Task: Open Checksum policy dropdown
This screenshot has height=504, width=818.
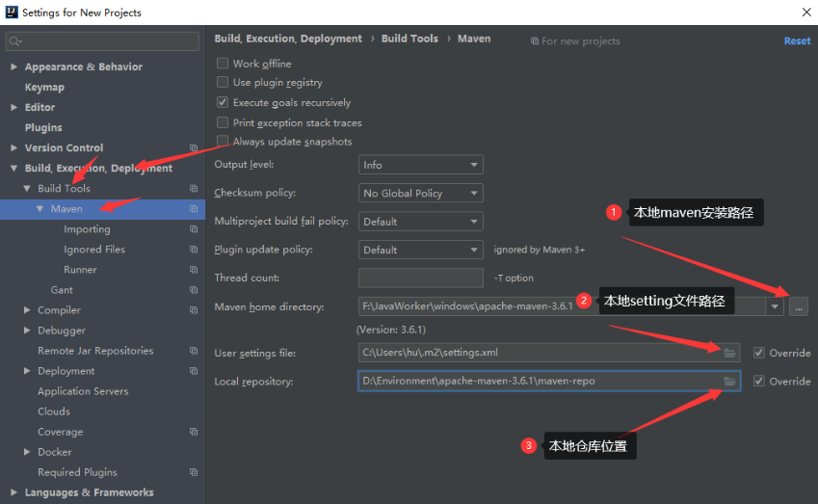Action: (420, 193)
